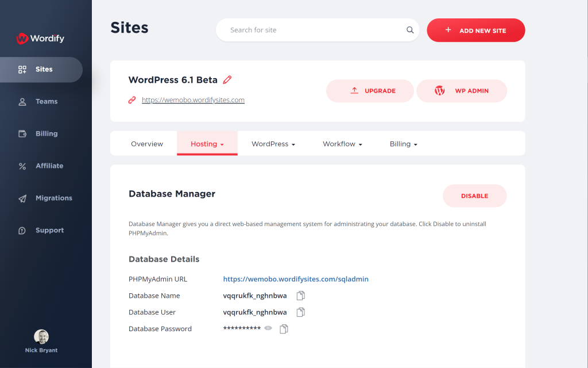Open the WordPress dropdown tab

273,144
